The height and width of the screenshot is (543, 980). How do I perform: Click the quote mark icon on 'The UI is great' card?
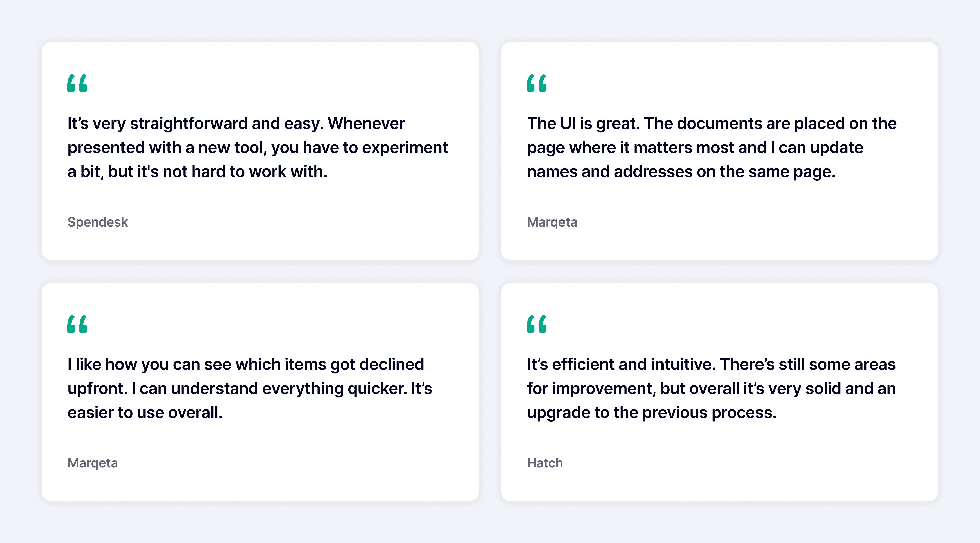pyautogui.click(x=537, y=83)
